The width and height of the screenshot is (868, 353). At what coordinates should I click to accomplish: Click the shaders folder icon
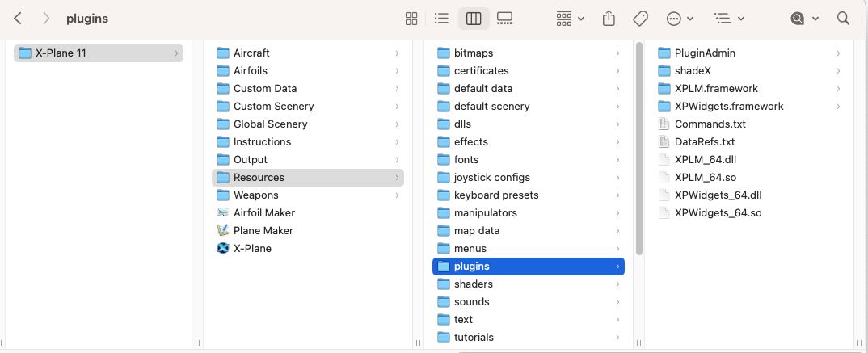[x=444, y=284]
